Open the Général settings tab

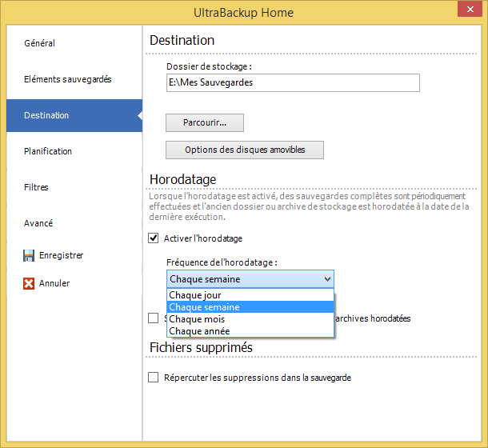tap(39, 43)
